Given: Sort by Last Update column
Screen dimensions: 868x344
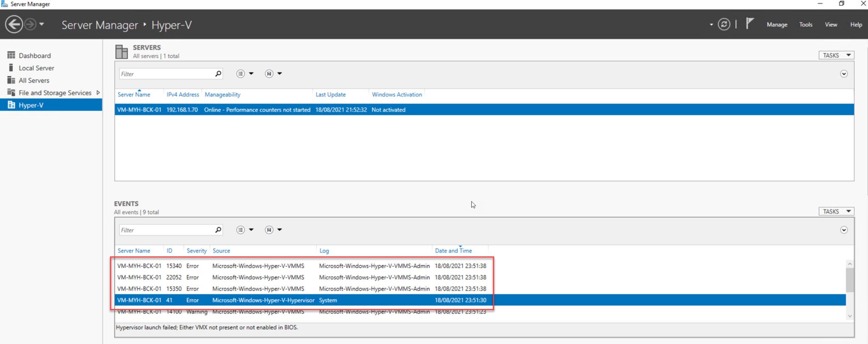Looking at the screenshot, I should (331, 95).
